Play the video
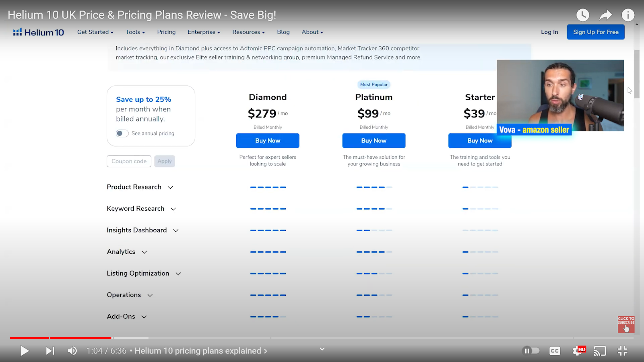Image resolution: width=644 pixels, height=362 pixels. pos(25,351)
